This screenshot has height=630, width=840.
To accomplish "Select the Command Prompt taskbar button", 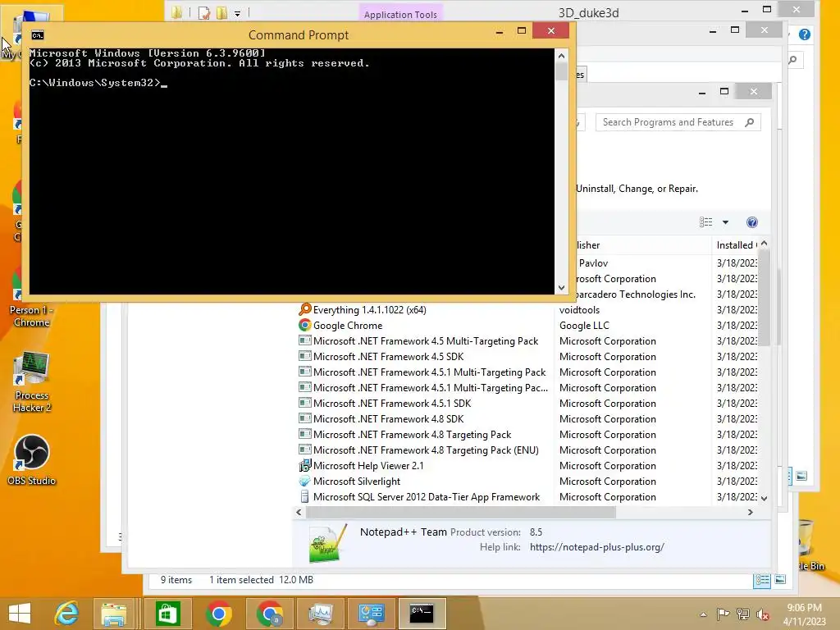I will tap(422, 614).
